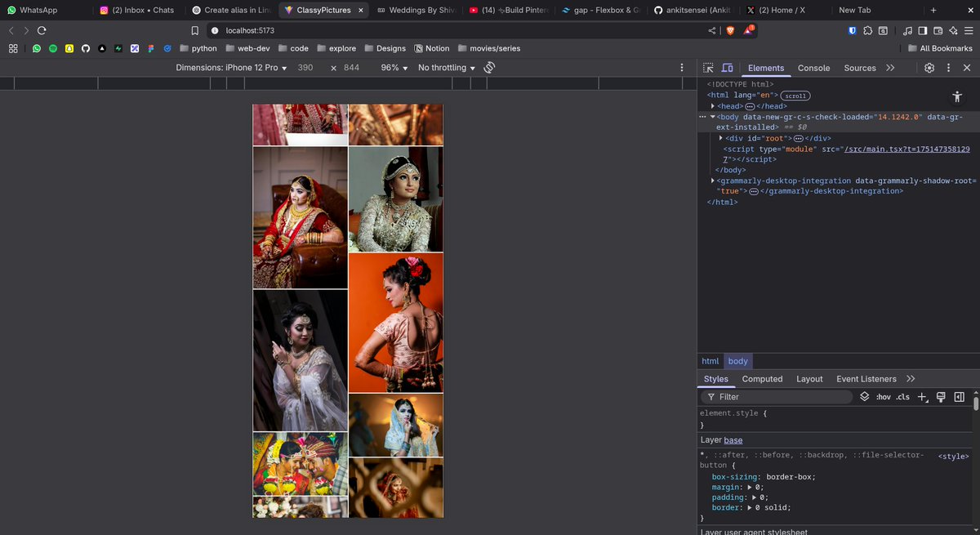Toggle the rendering emulations paintbrush icon
The height and width of the screenshot is (535, 980).
click(941, 397)
